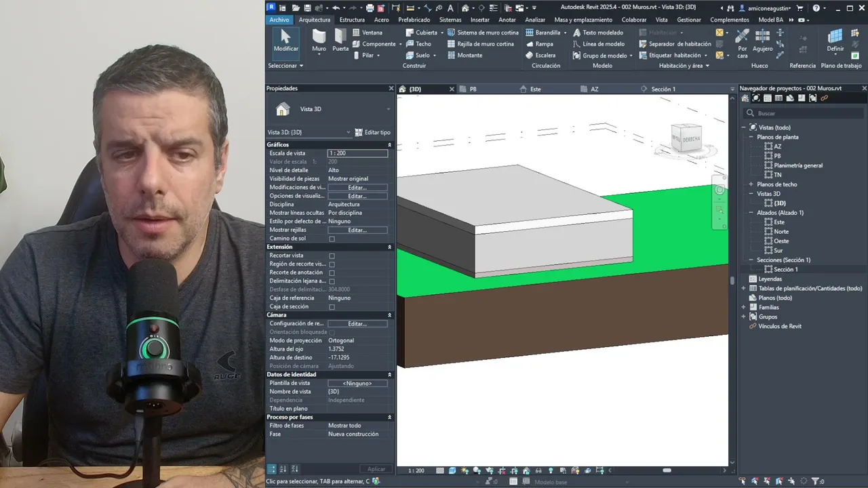Select the Techo ceiling tool
Image resolution: width=868 pixels, height=488 pixels.
click(x=418, y=44)
